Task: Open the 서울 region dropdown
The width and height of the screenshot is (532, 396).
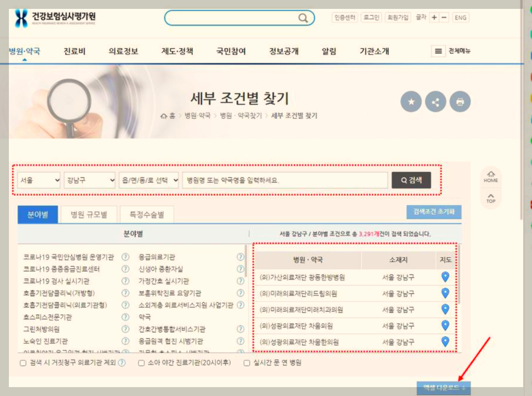Action: click(38, 180)
